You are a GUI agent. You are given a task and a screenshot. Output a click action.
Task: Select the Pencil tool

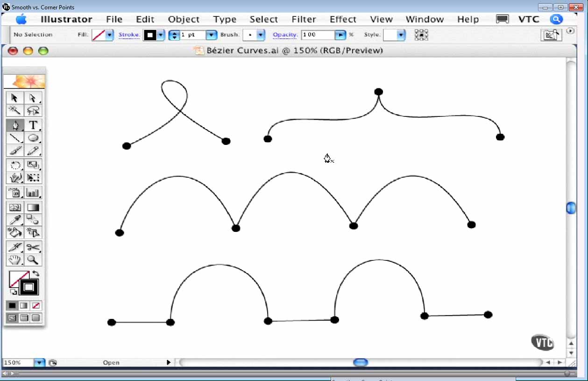(33, 151)
